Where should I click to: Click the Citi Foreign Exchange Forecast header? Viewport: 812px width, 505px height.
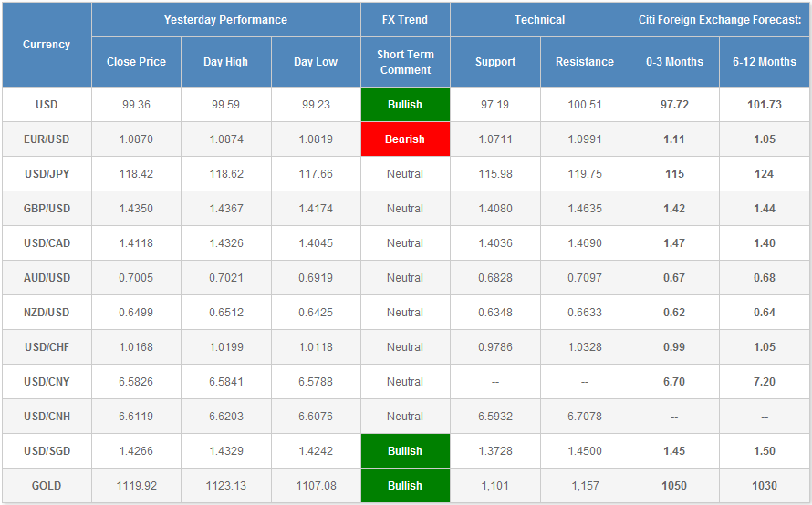[719, 20]
